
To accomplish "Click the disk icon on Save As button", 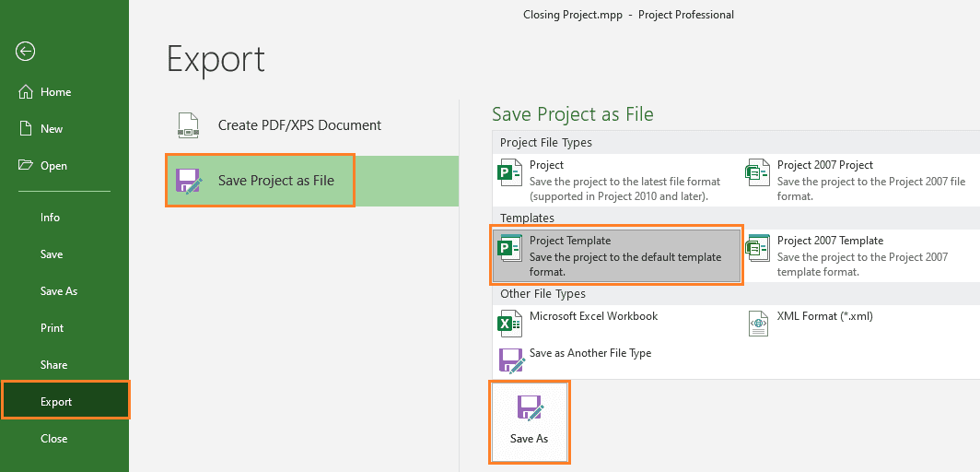I will [531, 407].
